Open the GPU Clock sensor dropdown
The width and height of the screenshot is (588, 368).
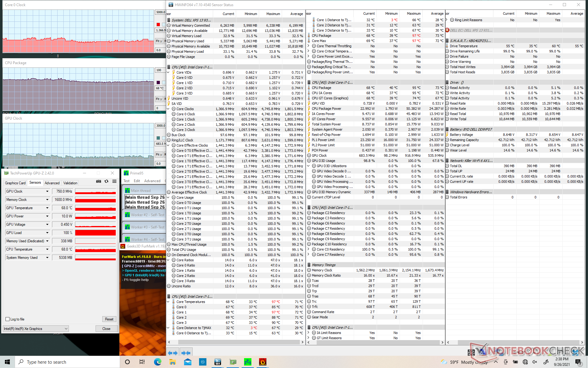click(47, 191)
